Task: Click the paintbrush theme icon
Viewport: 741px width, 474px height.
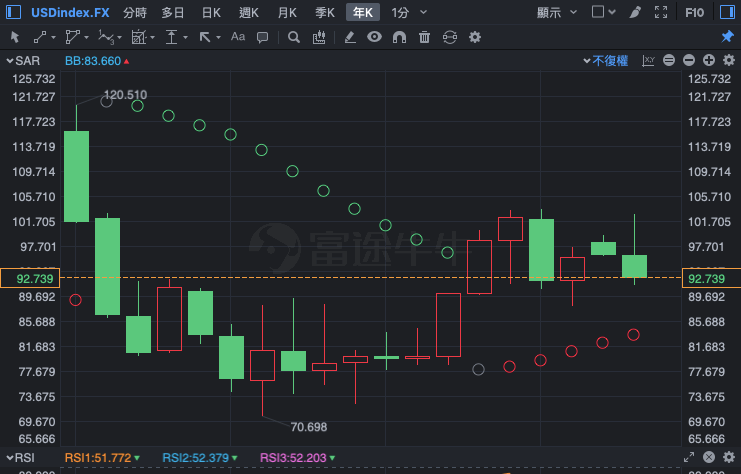Action: (632, 12)
